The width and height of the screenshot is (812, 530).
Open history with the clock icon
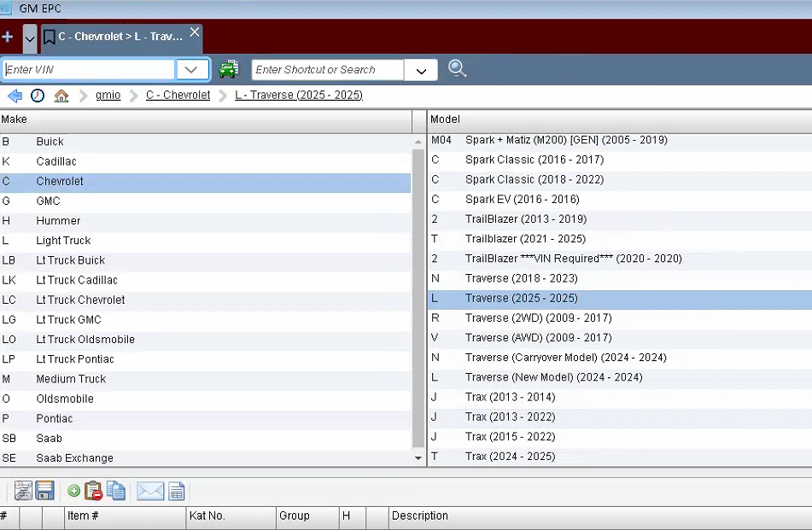[38, 96]
